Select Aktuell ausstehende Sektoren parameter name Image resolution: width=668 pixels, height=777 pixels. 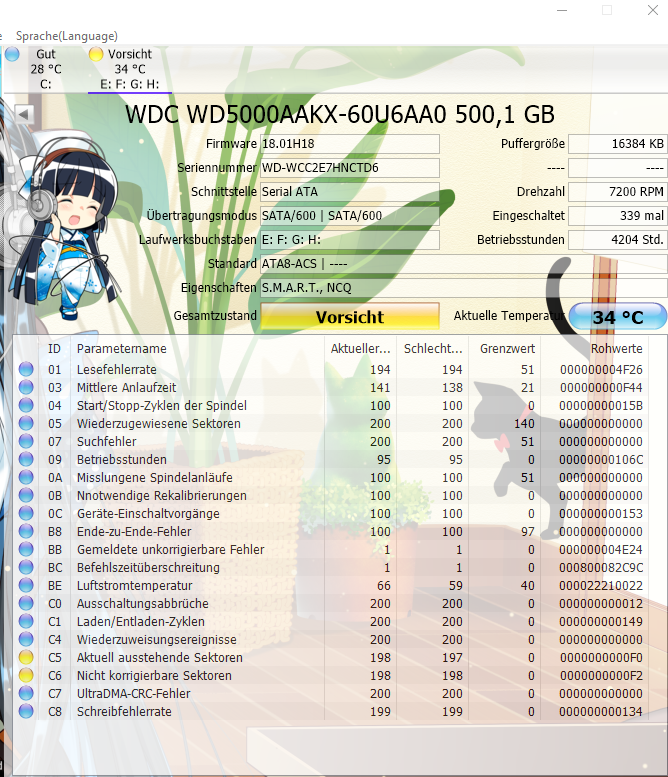[160, 658]
